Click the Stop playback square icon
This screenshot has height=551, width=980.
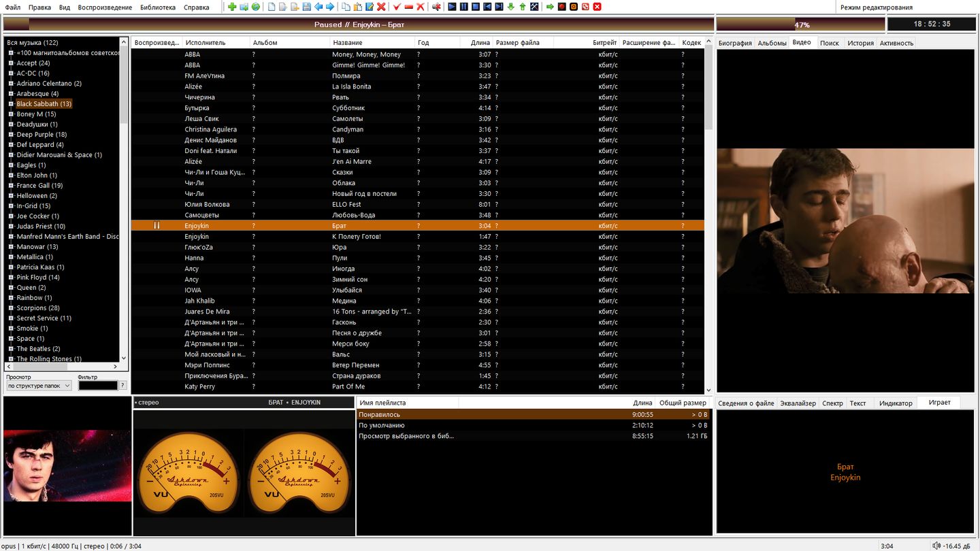[x=475, y=7]
